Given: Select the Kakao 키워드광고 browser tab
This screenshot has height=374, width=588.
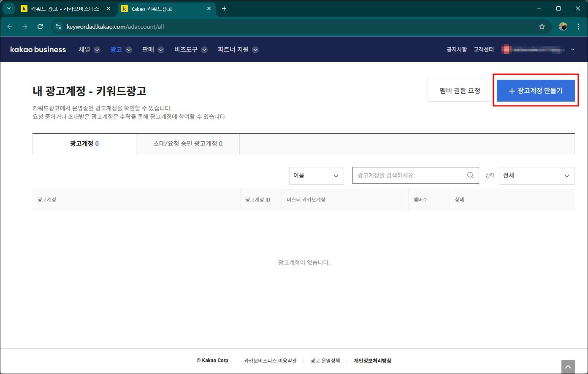Looking at the screenshot, I should coord(166,8).
